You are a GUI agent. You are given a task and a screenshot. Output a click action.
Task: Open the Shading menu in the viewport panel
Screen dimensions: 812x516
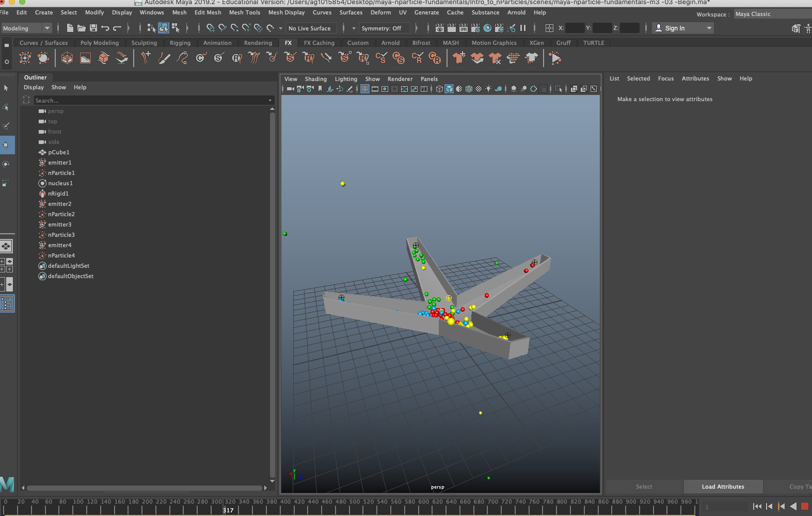pos(315,79)
